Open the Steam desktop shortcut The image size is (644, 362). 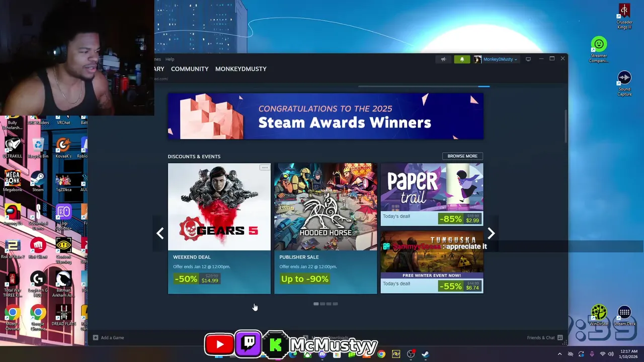38,182
